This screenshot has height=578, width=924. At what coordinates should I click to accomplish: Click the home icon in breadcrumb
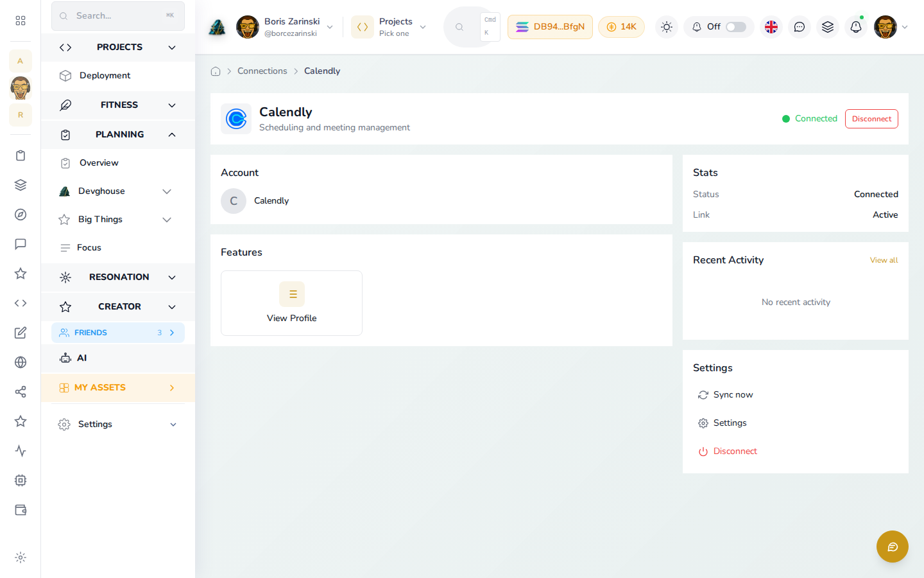point(216,71)
